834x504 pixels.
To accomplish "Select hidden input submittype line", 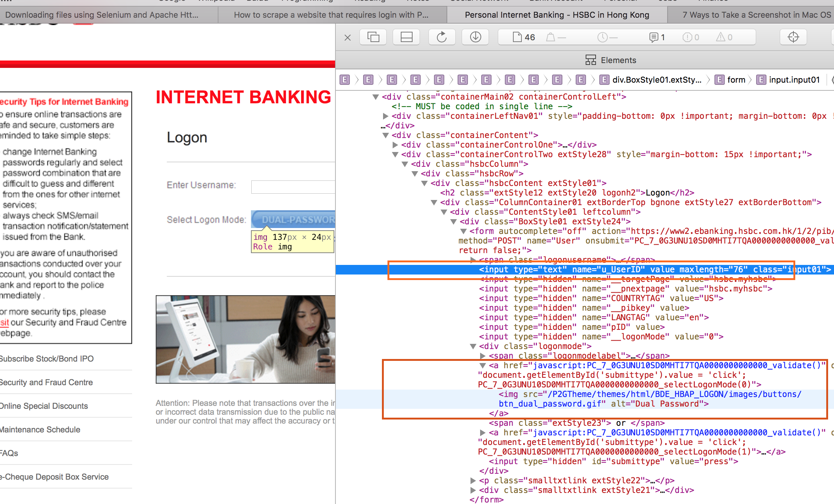I will point(613,462).
